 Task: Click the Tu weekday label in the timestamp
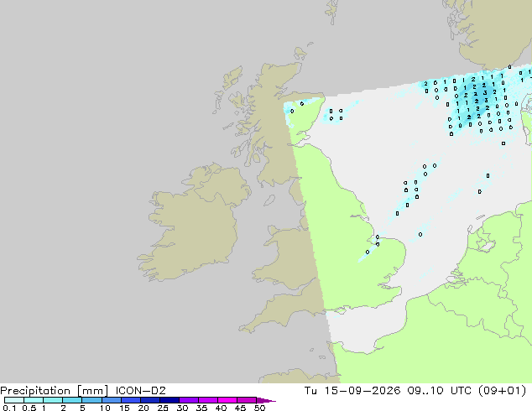coord(310,391)
